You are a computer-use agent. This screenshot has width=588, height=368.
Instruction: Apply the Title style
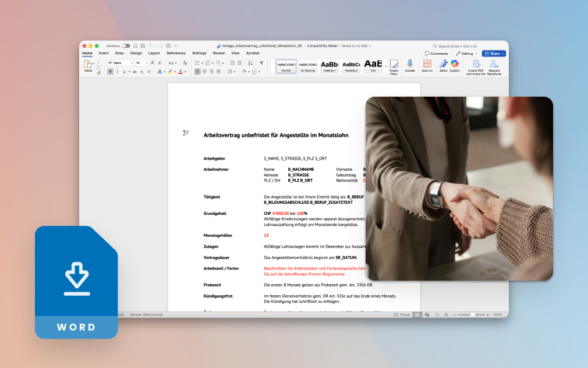[x=373, y=66]
